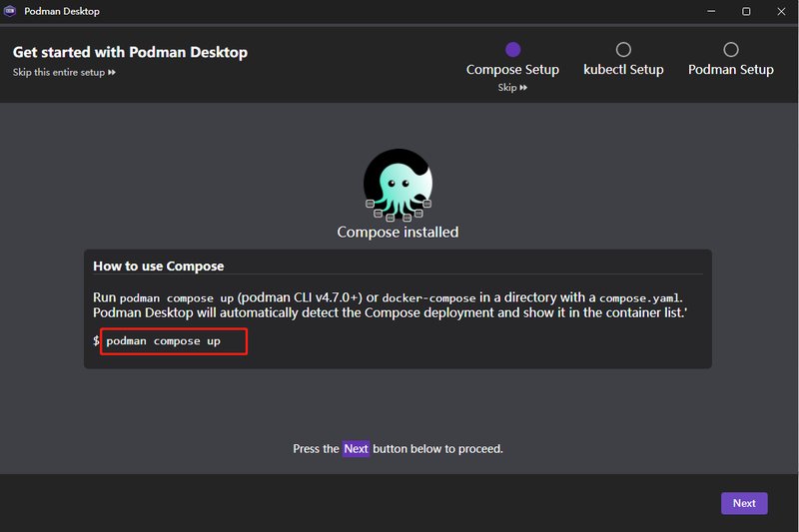799x532 pixels.
Task: Select the Podman Setup step circle
Action: click(x=731, y=49)
